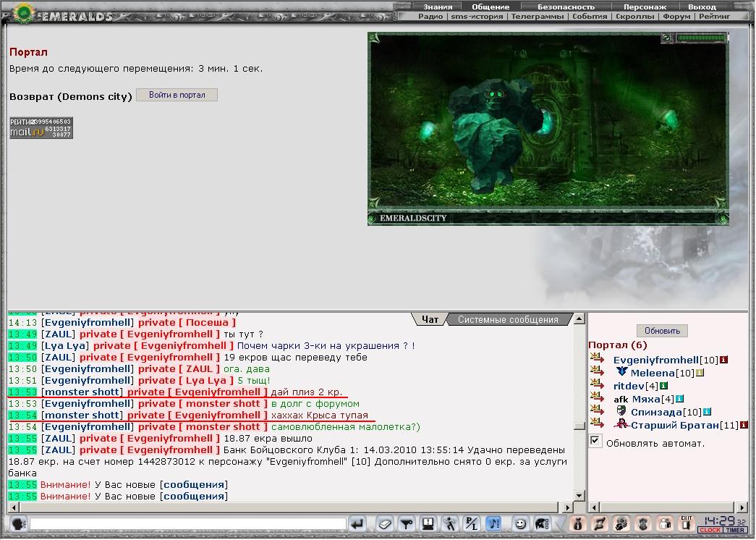Click the Обновить button in player list
The image size is (756, 540).
coord(662,331)
